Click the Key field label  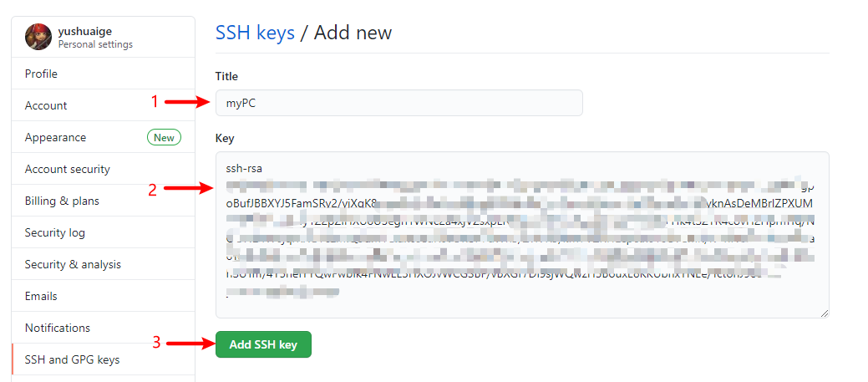coord(225,139)
